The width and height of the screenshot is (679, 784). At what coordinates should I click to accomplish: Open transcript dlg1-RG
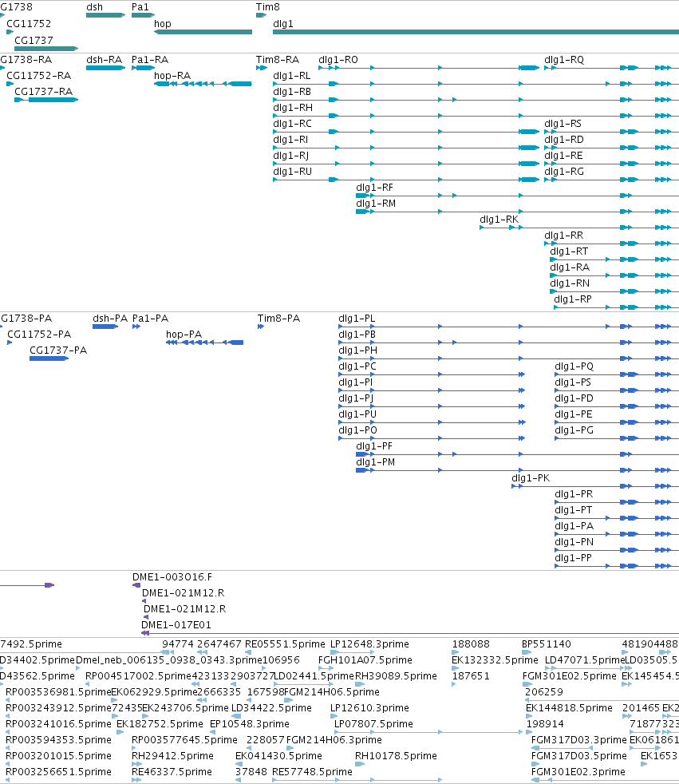(564, 172)
